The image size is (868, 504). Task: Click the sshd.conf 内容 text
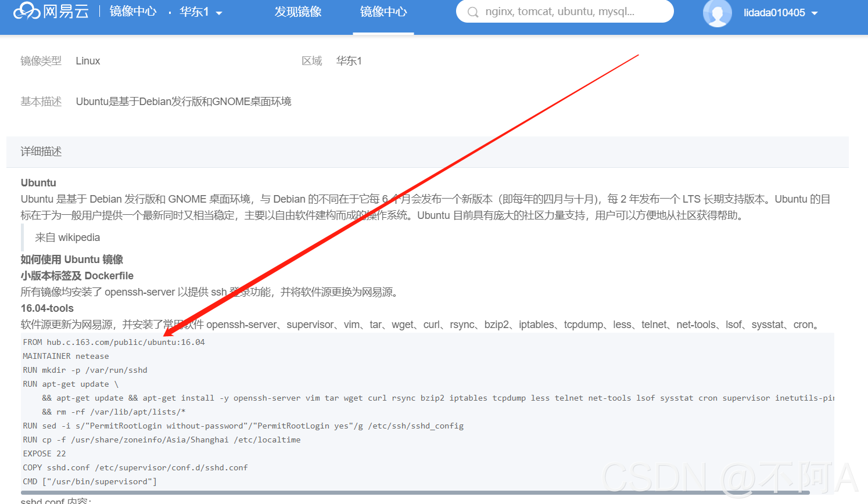pyautogui.click(x=56, y=501)
